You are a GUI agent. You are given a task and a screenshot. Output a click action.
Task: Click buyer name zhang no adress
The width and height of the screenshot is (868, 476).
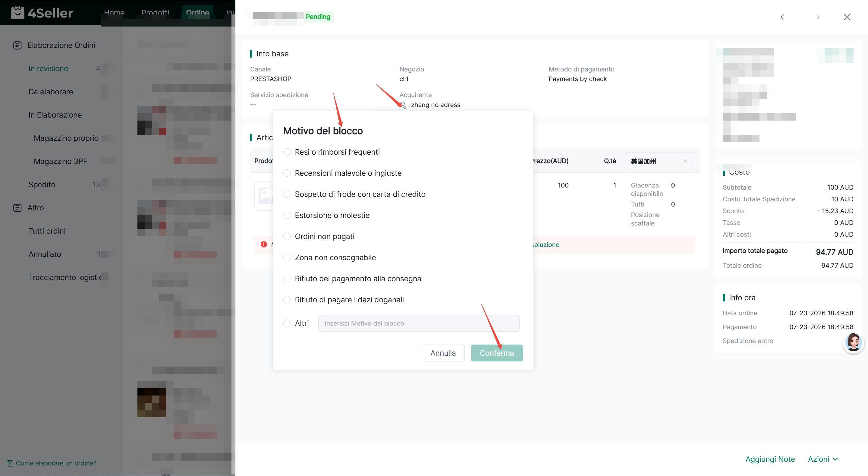tap(435, 105)
